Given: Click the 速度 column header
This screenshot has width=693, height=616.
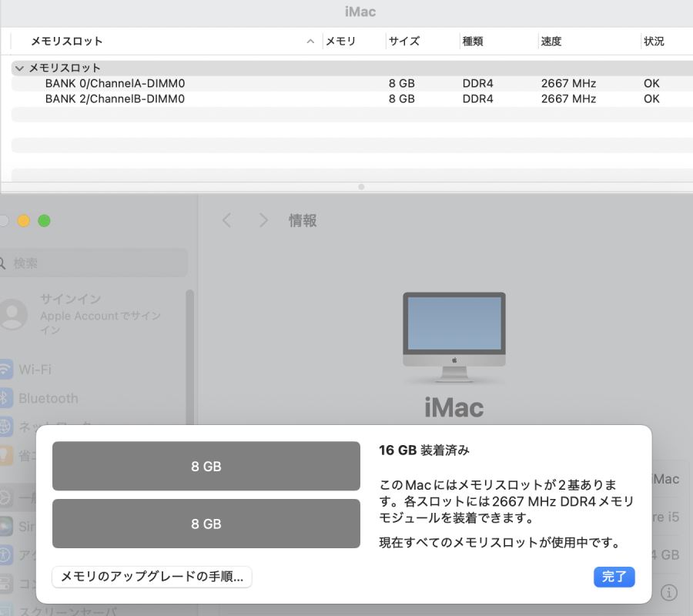Looking at the screenshot, I should pyautogui.click(x=551, y=41).
